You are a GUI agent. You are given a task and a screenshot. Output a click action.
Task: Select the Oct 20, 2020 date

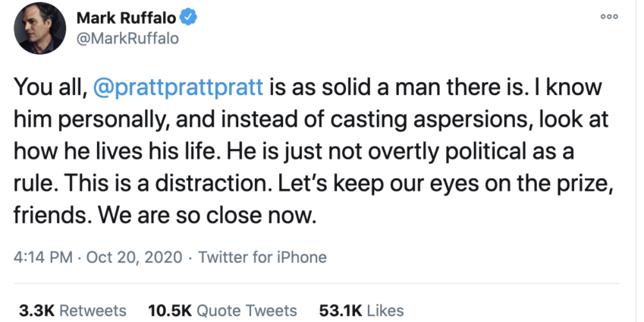click(x=133, y=257)
